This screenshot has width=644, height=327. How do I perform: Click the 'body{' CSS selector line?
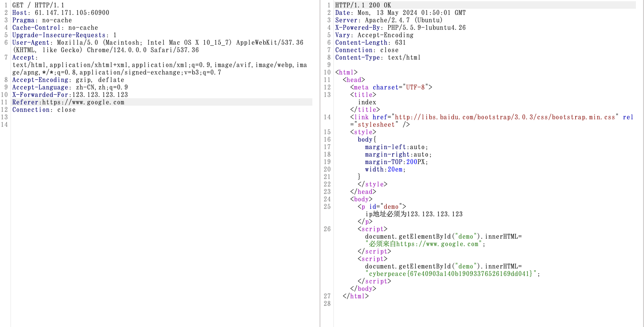pyautogui.click(x=367, y=140)
